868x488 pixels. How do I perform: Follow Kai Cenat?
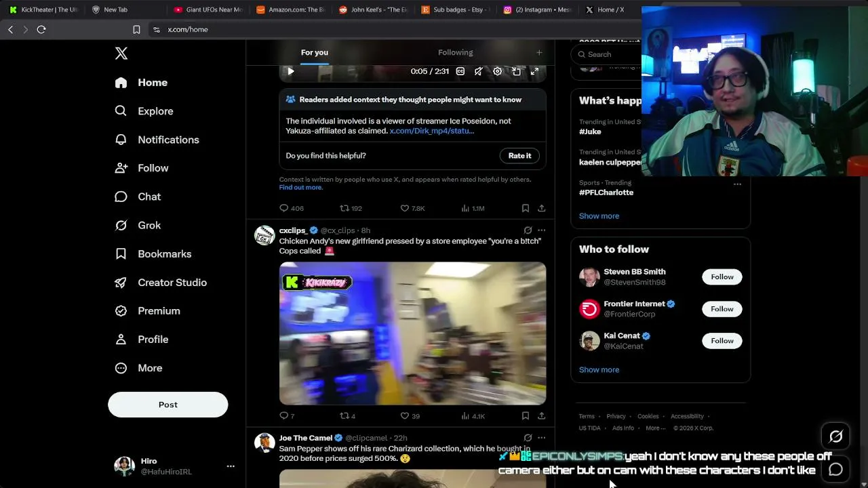tap(722, 341)
